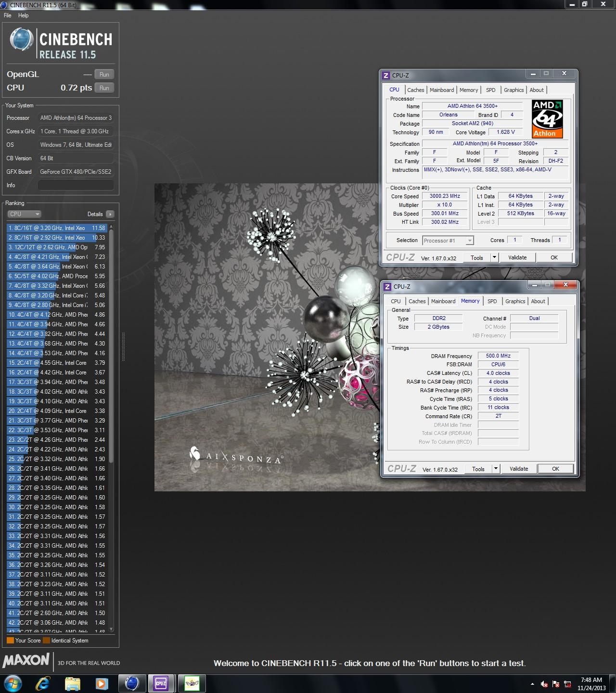Click the taskbar clock showing 7:48 AM
The image size is (616, 693).
tap(591, 684)
